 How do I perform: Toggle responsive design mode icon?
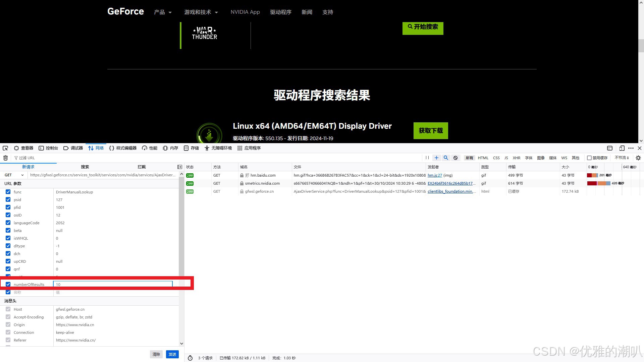622,148
